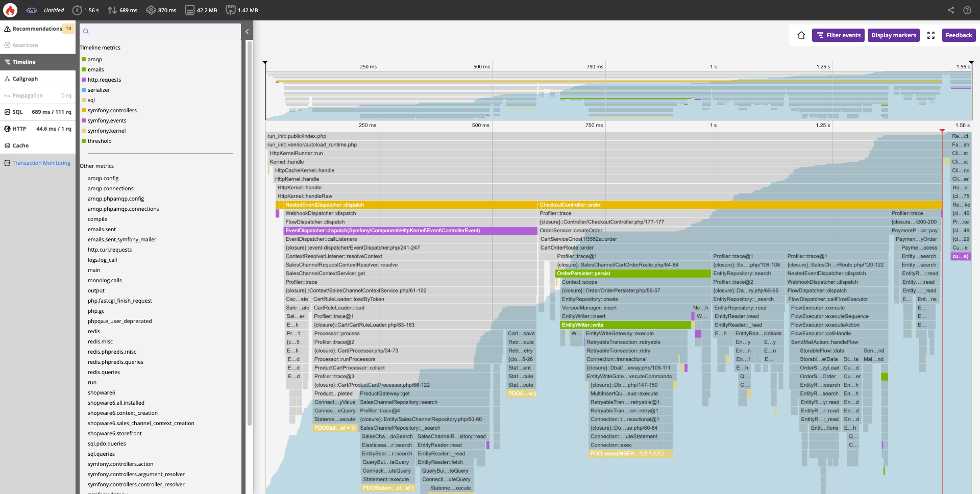Open the Filter events dropdown
The image size is (980, 494).
coord(838,35)
